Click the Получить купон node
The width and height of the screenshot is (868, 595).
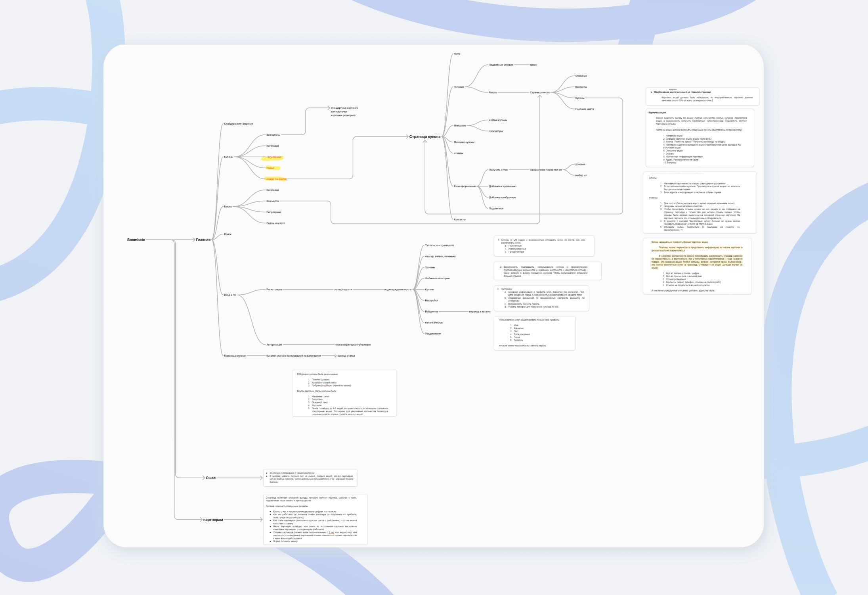[x=498, y=170]
